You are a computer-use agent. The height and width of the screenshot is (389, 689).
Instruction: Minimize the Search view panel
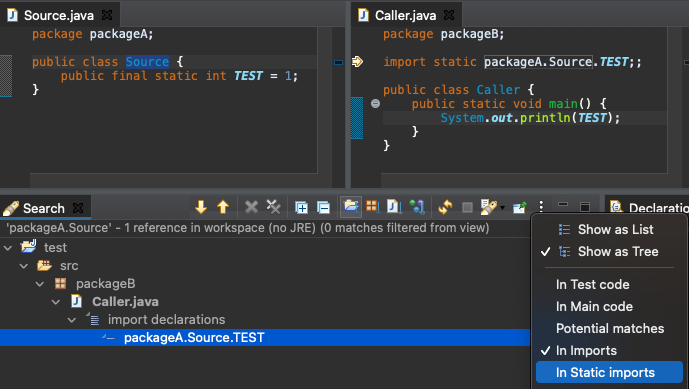pyautogui.click(x=563, y=204)
